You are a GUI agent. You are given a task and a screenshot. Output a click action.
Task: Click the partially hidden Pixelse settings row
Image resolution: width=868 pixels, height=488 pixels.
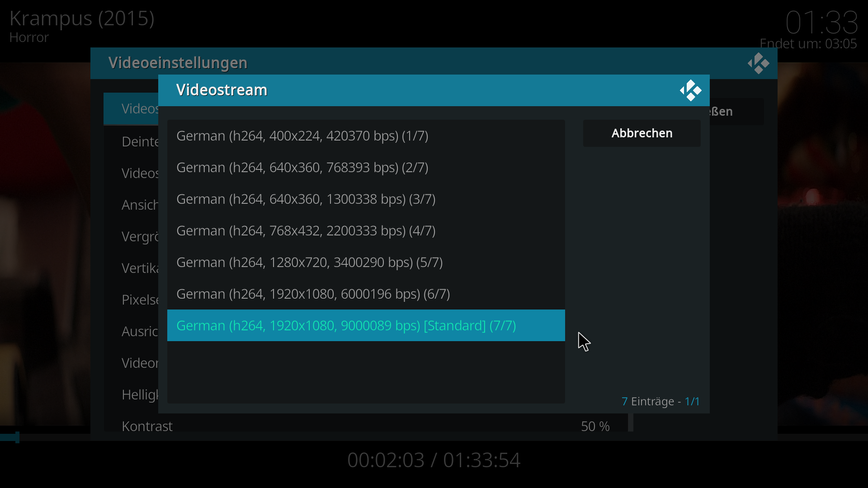coord(131,300)
